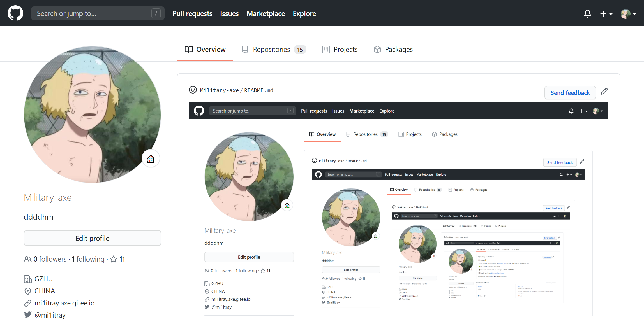Screen dimensions: 644x329
Task: Open the notifications bell
Action: pos(587,13)
